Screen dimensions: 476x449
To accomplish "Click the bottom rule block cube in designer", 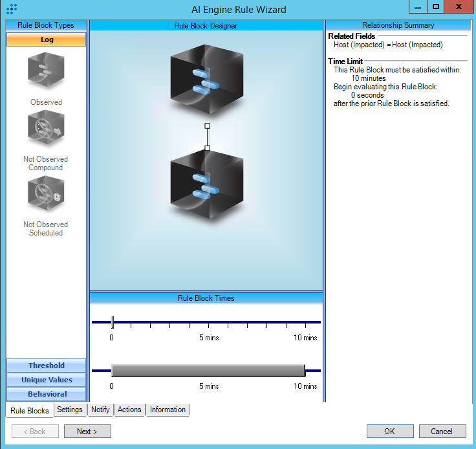I will click(206, 188).
